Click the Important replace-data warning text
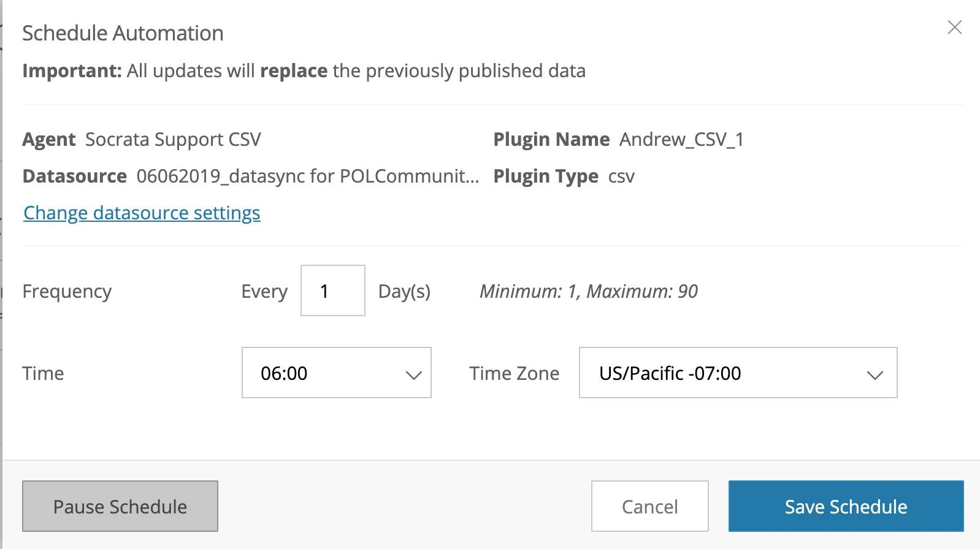 [x=304, y=71]
